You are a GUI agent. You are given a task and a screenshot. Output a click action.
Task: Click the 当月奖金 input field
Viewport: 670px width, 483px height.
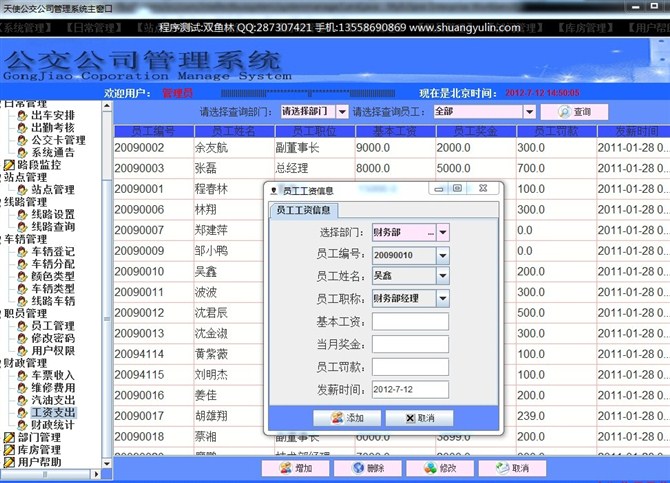[410, 344]
